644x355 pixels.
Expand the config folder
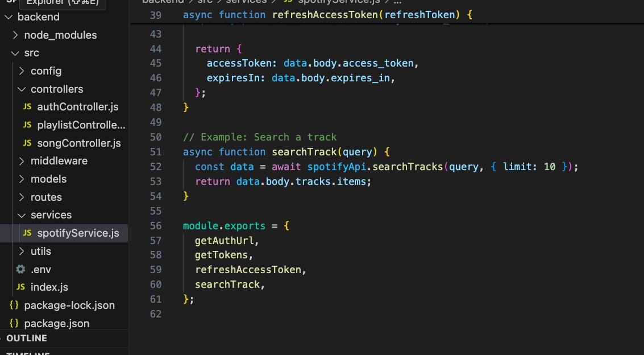[x=22, y=71]
